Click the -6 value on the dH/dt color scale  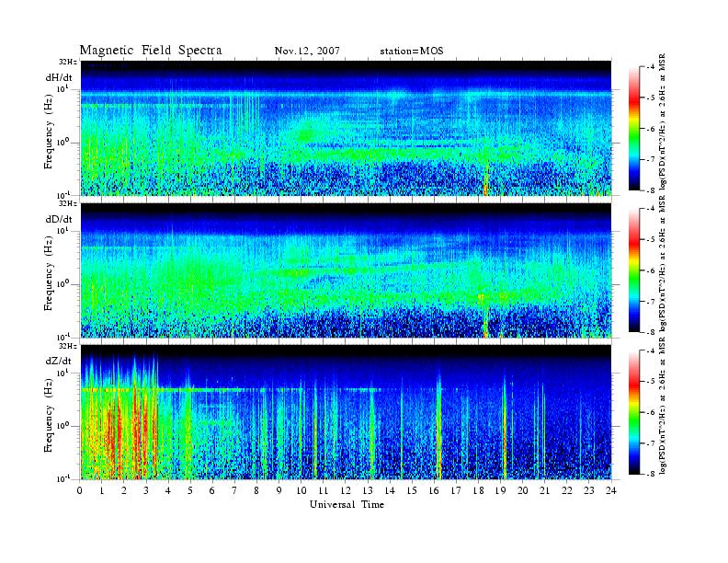pos(652,129)
